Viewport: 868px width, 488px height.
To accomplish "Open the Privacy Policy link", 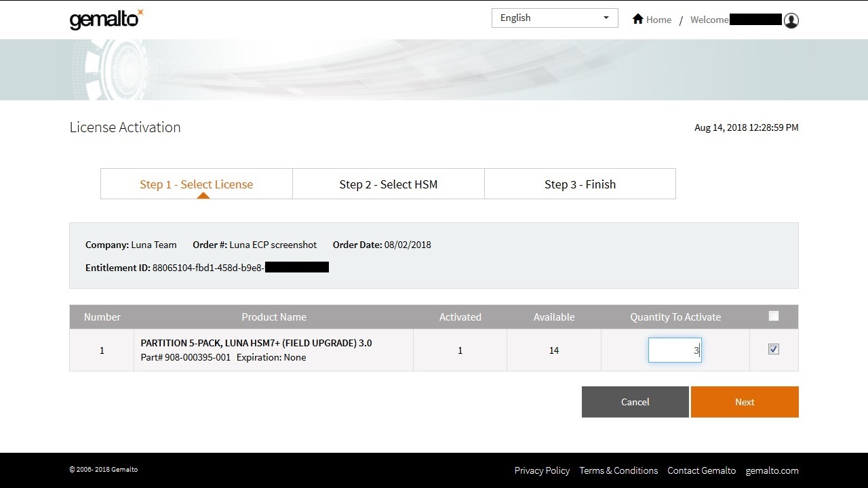I will (x=542, y=470).
